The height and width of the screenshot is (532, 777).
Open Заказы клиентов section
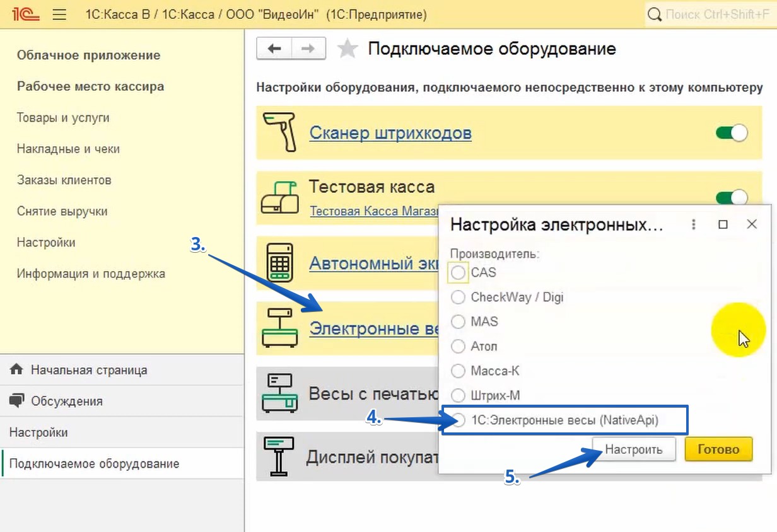(64, 180)
